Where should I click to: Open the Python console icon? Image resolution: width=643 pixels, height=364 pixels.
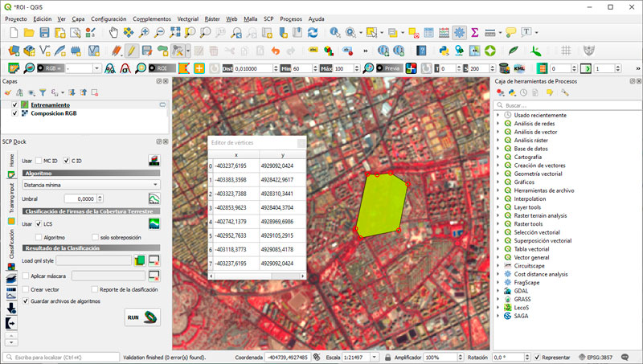(443, 51)
